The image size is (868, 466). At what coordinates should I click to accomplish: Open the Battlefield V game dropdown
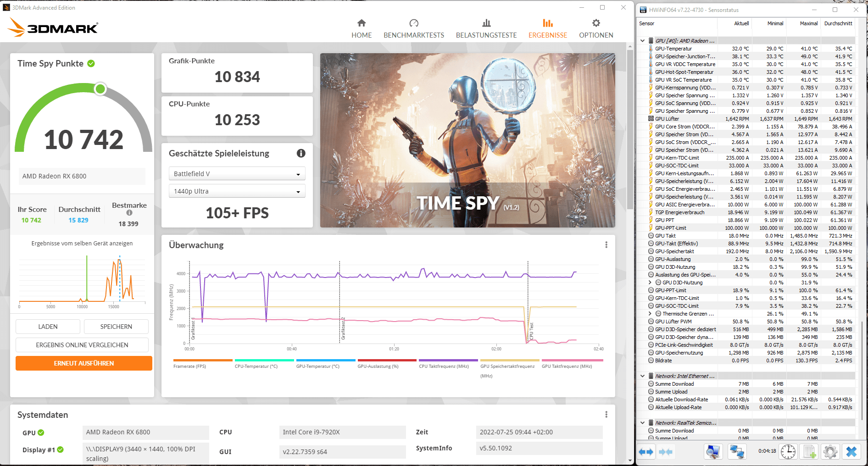click(x=237, y=174)
